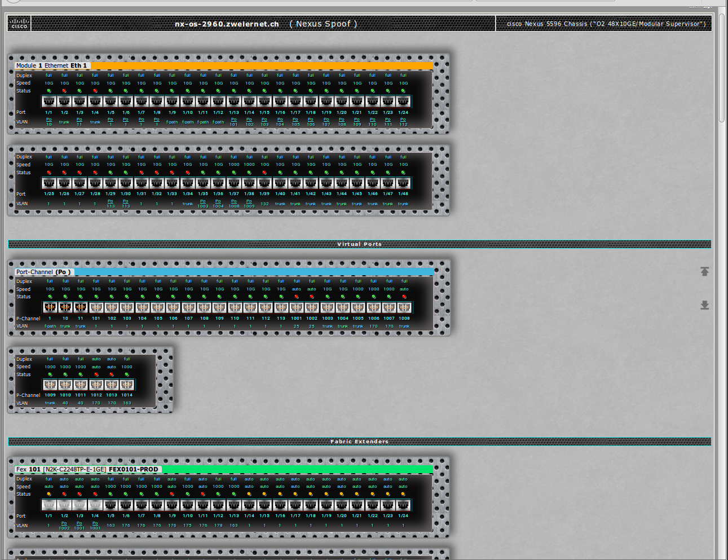This screenshot has height=560, width=728.
Task: Select Module 1 Ethernet port 1/12 jack
Action: (218, 102)
